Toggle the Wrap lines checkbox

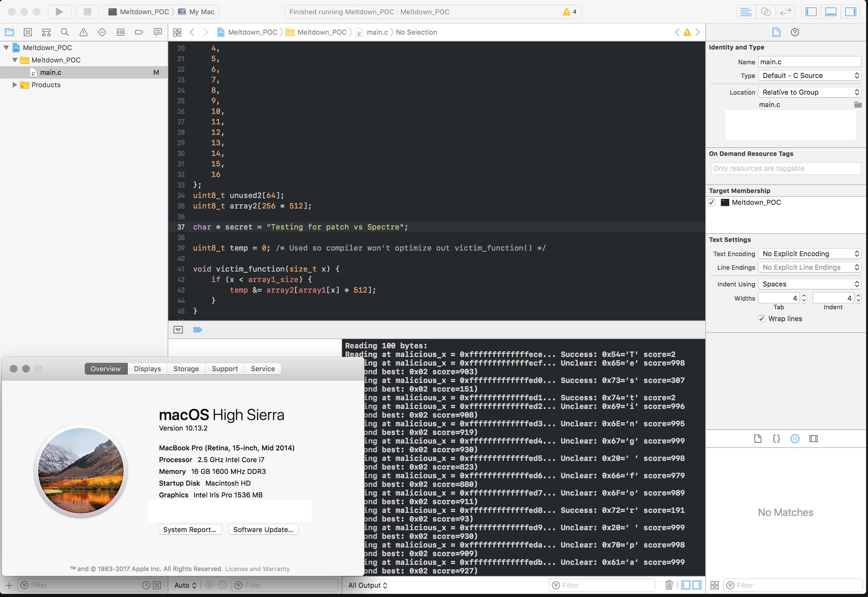[762, 319]
